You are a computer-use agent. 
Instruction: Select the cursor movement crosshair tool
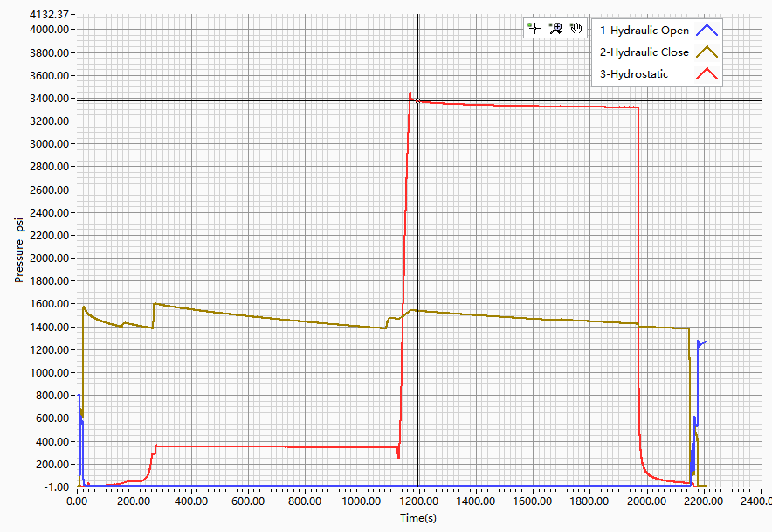(534, 28)
